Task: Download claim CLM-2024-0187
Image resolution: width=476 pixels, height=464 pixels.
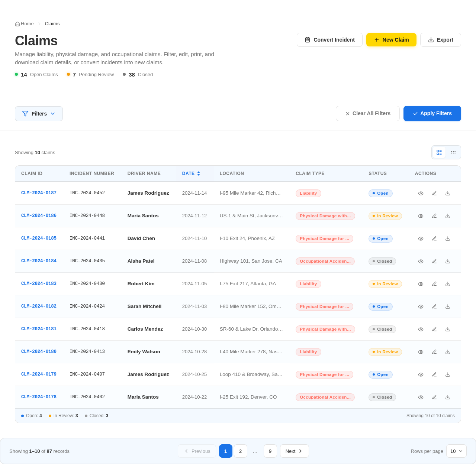Action: [x=448, y=193]
